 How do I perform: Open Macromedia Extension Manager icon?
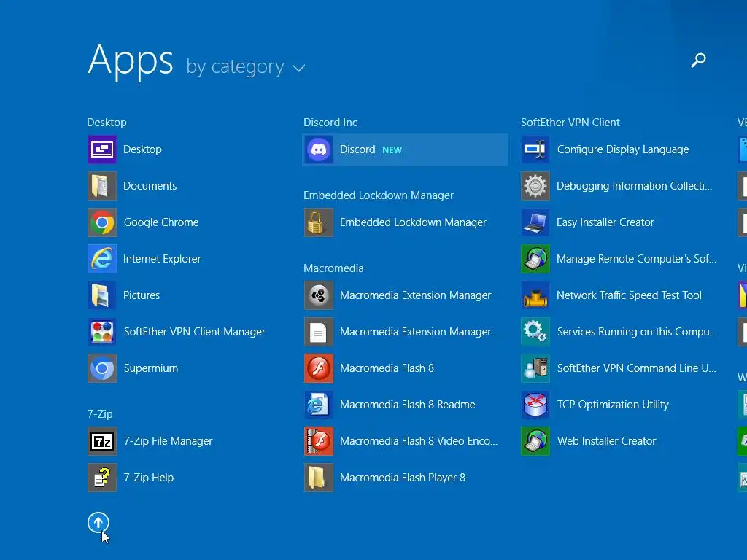(x=319, y=295)
